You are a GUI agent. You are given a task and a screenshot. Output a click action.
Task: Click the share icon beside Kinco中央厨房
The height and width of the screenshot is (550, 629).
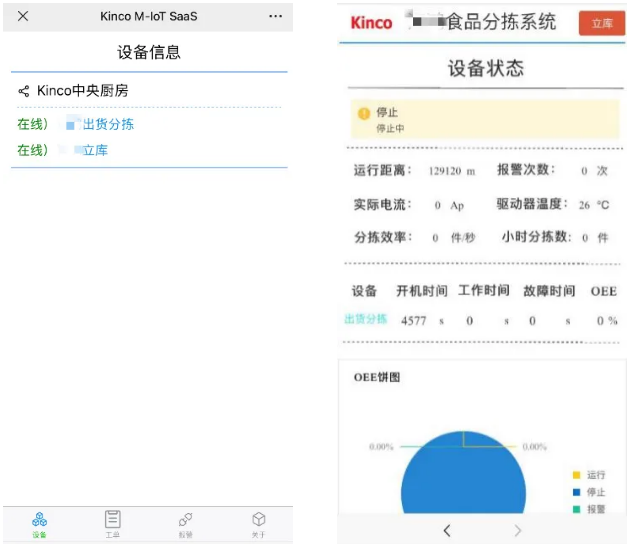pyautogui.click(x=23, y=91)
